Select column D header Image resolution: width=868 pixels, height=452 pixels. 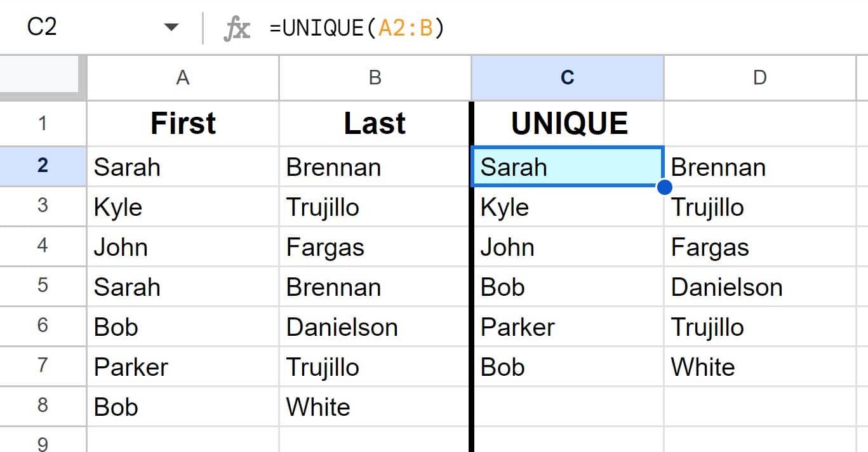(760, 77)
